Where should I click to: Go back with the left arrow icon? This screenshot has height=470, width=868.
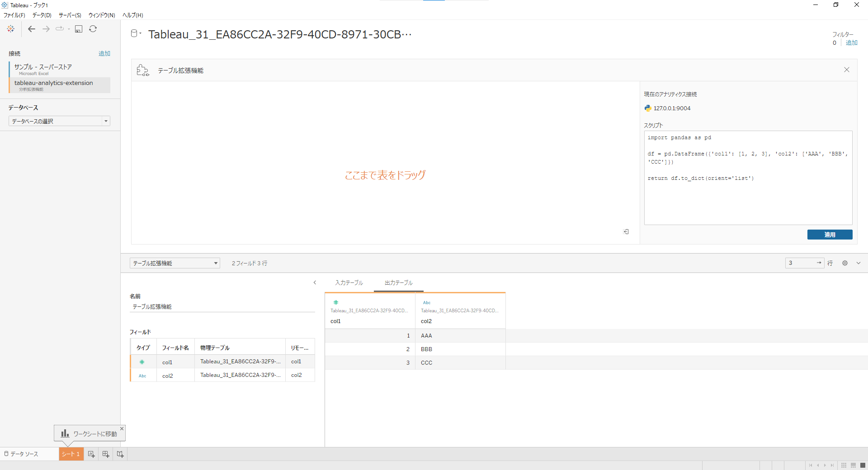pos(32,29)
